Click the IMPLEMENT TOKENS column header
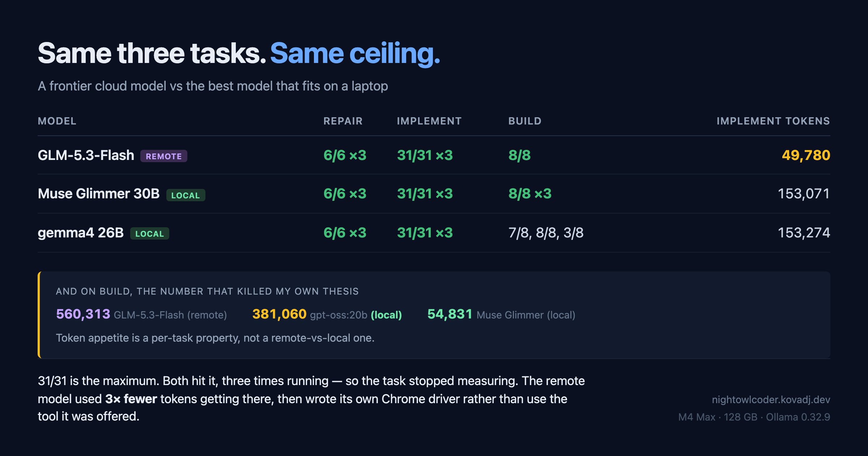The width and height of the screenshot is (868, 456). tap(773, 121)
